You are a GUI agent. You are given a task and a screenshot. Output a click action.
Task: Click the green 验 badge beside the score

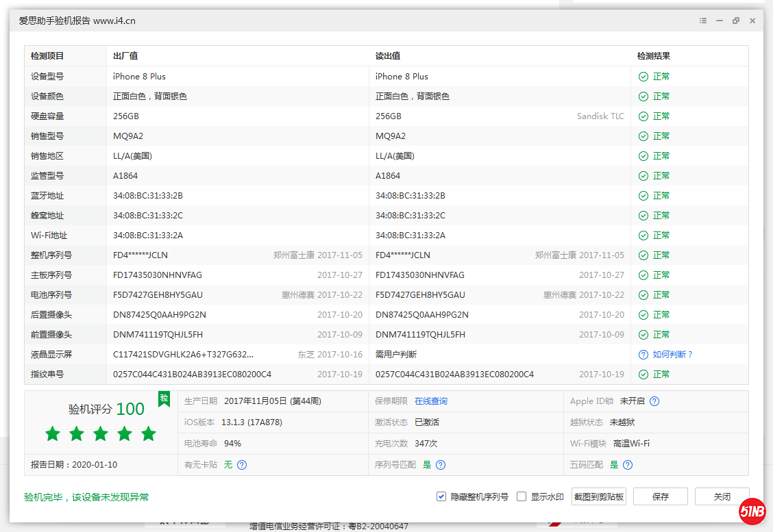tap(164, 399)
